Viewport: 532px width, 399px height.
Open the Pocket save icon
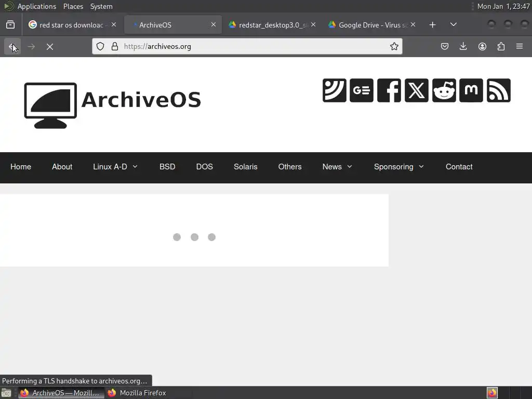pos(445,46)
